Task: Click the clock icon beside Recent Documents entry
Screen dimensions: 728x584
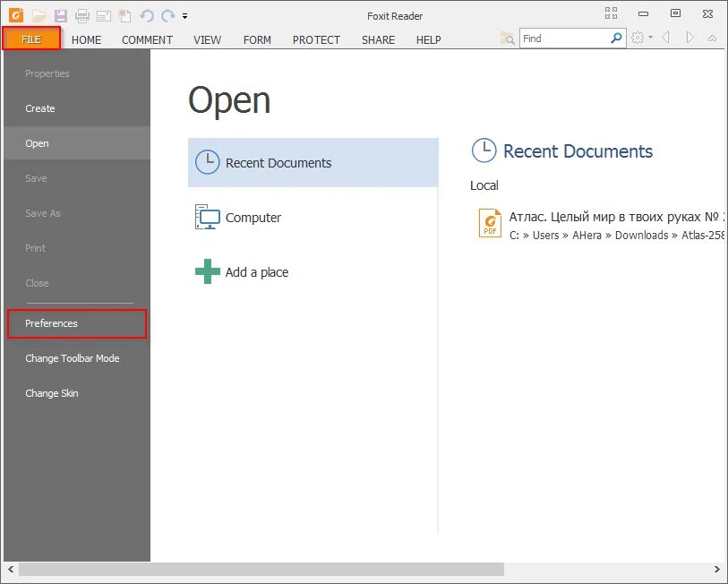Action: tap(207, 162)
